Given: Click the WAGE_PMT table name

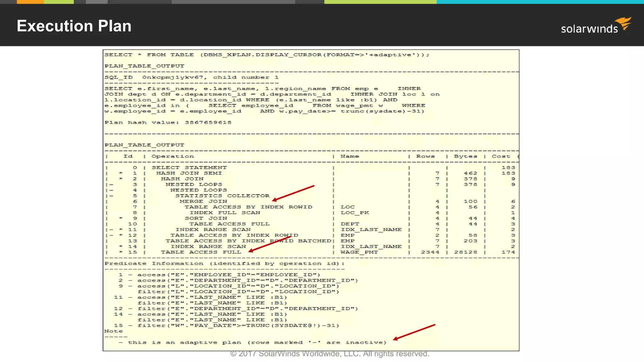Looking at the screenshot, I should [359, 252].
